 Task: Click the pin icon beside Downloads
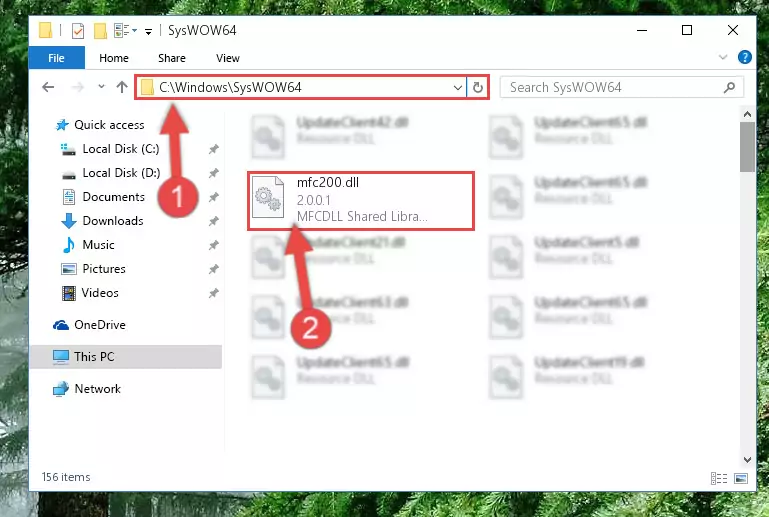(213, 221)
